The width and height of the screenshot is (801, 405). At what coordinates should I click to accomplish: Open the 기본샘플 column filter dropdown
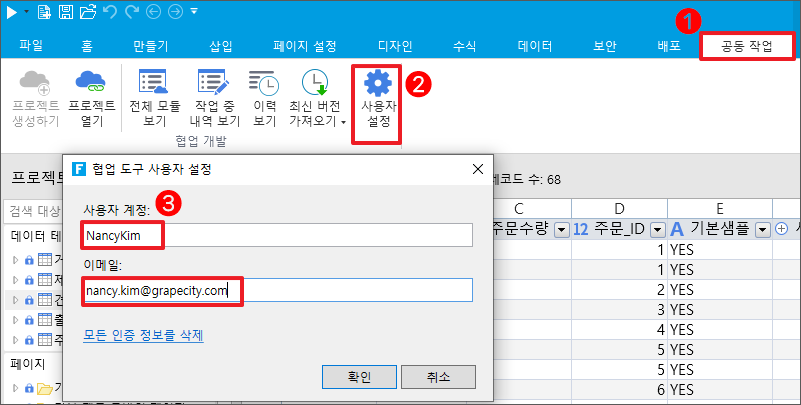[x=760, y=231]
